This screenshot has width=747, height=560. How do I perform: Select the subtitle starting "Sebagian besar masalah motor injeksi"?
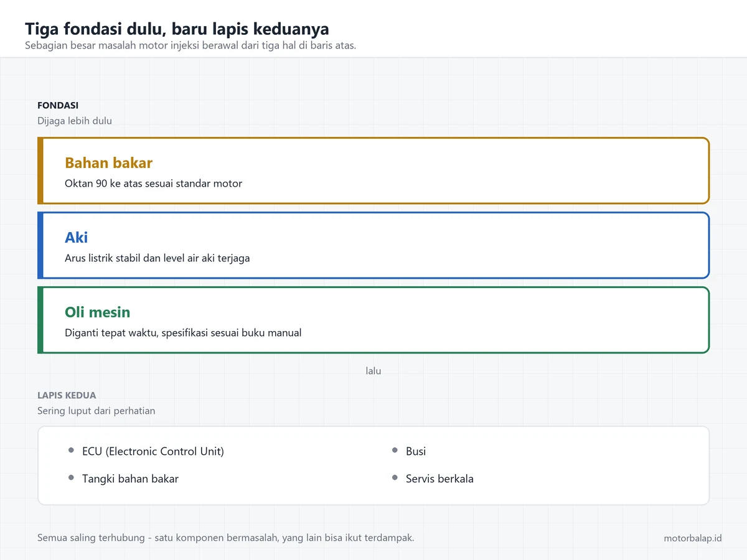pyautogui.click(x=190, y=45)
